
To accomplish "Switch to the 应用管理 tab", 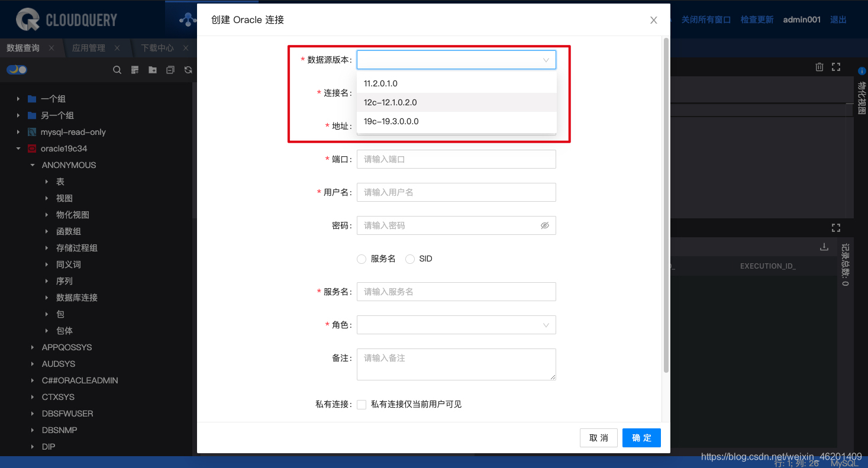I will pos(89,48).
